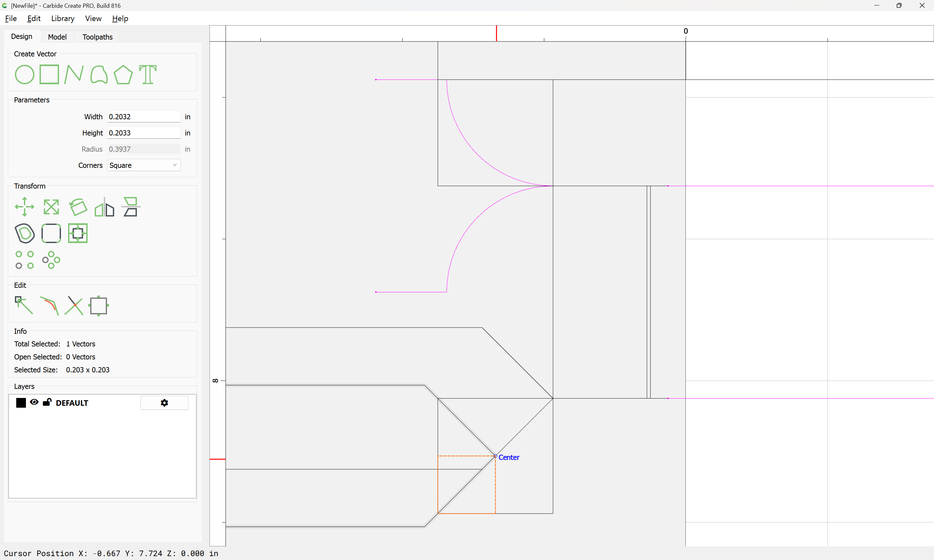The height and width of the screenshot is (560, 934).
Task: Restore down the Carbide Create window
Action: click(x=899, y=6)
